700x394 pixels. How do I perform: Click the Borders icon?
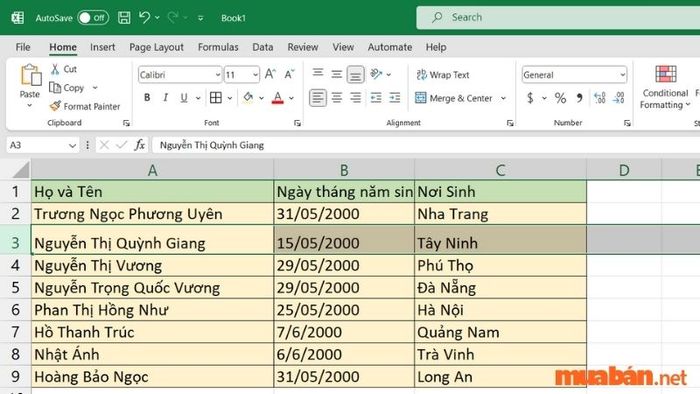click(216, 98)
